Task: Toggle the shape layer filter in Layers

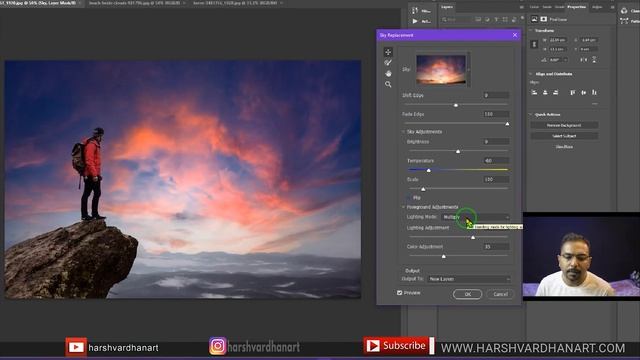Action: [x=505, y=19]
